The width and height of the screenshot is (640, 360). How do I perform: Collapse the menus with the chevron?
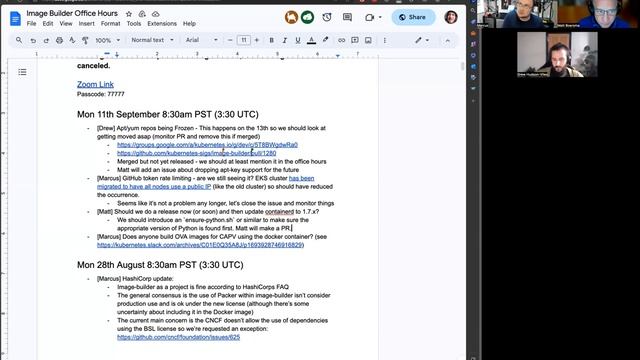tap(447, 40)
